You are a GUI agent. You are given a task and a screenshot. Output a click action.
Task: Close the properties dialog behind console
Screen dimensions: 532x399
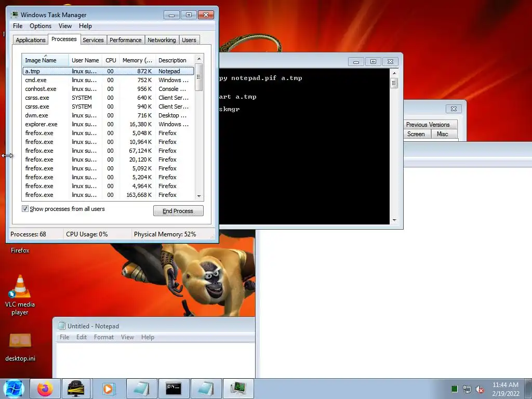pos(454,109)
